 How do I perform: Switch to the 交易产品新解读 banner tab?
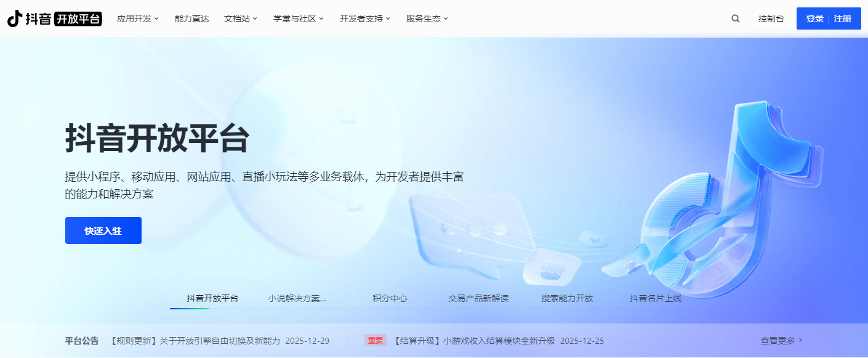coord(478,298)
